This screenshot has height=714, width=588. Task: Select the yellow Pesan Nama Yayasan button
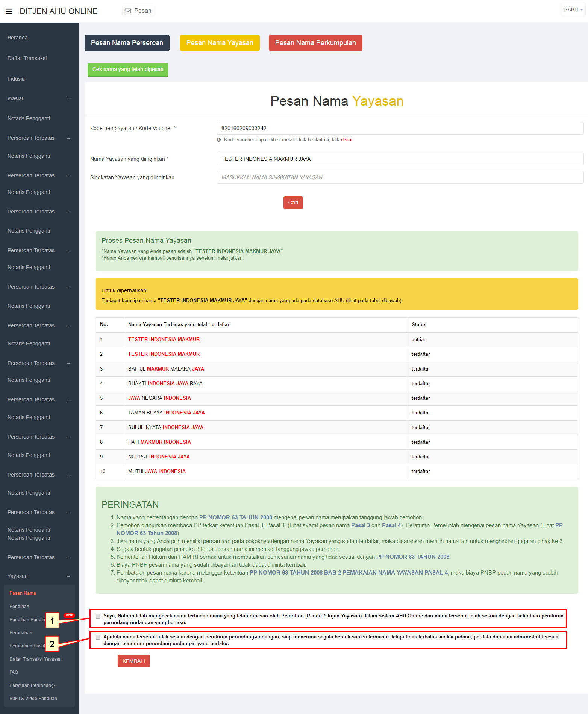point(220,43)
